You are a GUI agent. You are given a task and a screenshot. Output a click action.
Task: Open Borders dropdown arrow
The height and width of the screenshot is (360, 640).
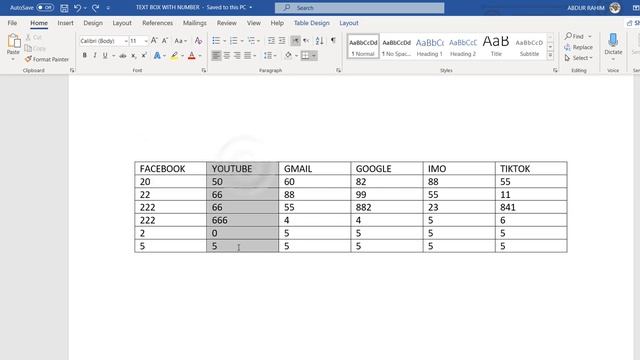(314, 56)
